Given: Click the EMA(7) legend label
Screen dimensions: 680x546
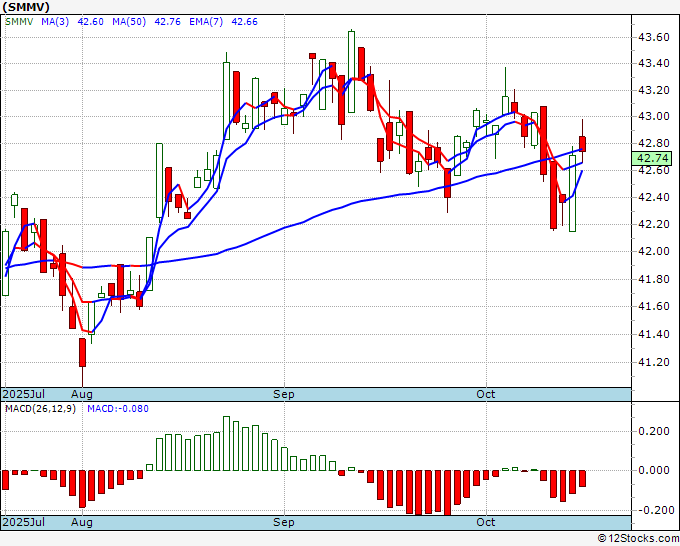Looking at the screenshot, I should pyautogui.click(x=206, y=22).
